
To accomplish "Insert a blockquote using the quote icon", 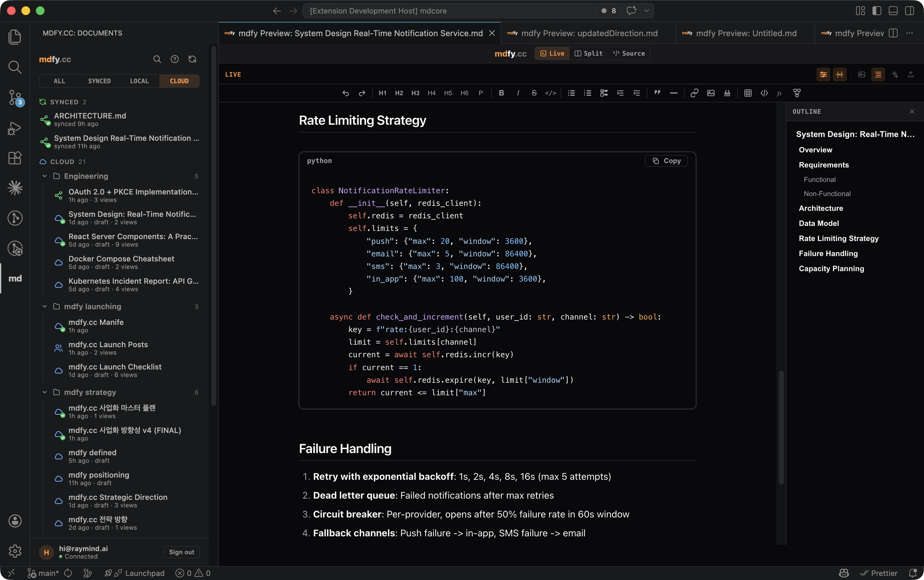I will point(657,93).
